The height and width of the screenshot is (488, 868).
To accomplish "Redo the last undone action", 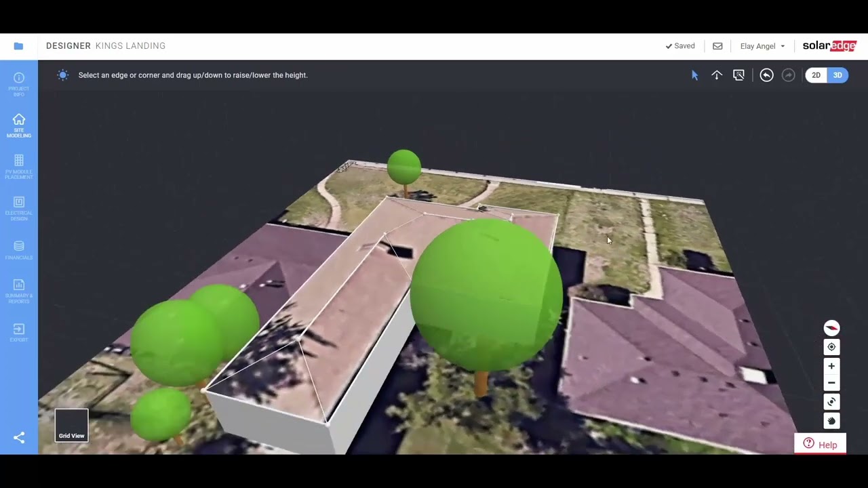I will (788, 75).
